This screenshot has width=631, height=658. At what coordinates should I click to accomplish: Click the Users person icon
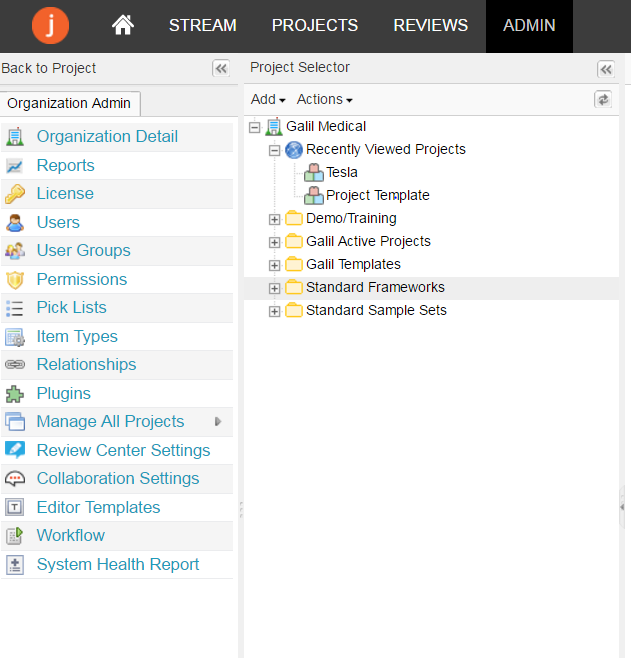coord(15,223)
